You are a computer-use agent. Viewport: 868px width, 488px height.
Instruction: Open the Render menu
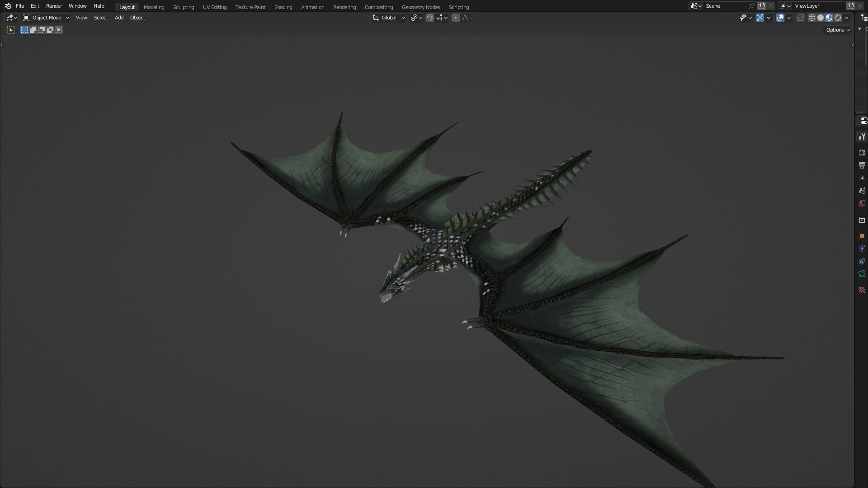tap(54, 6)
